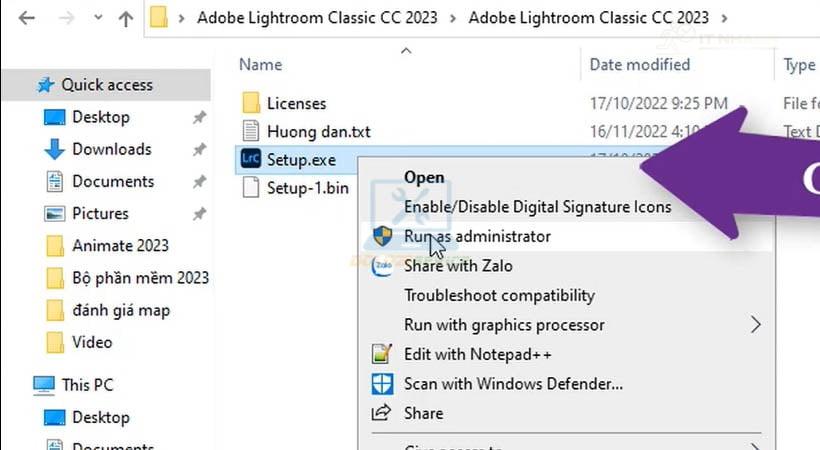Expand the This PC tree node

[18, 385]
